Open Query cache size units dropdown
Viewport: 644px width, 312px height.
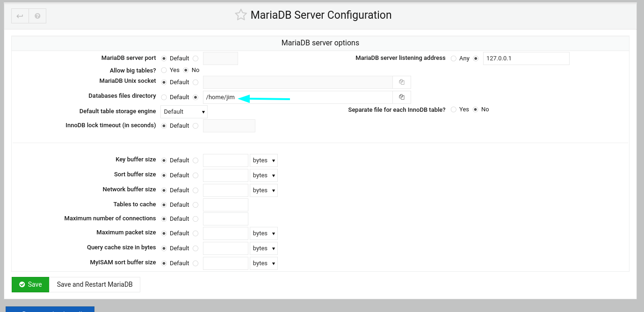click(x=264, y=248)
